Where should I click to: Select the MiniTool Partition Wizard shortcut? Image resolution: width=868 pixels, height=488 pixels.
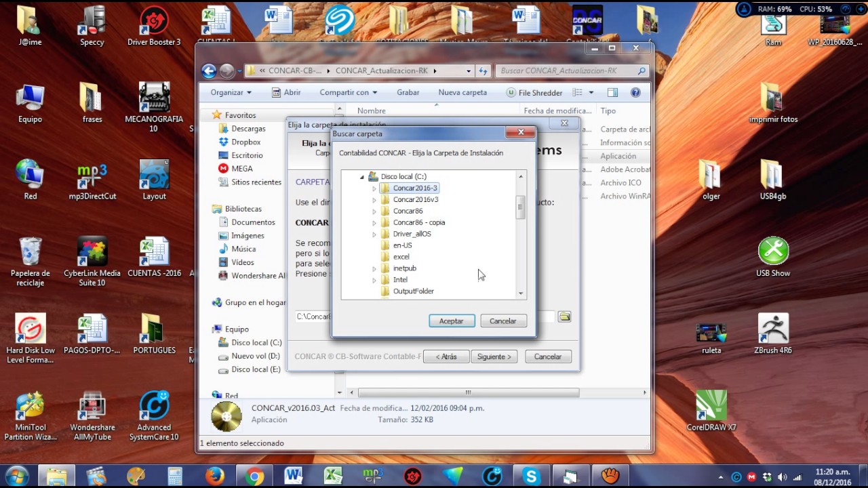(x=31, y=416)
